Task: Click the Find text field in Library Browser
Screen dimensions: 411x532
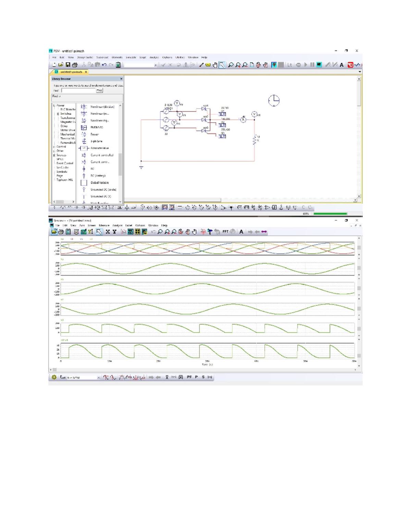Action: coord(78,90)
